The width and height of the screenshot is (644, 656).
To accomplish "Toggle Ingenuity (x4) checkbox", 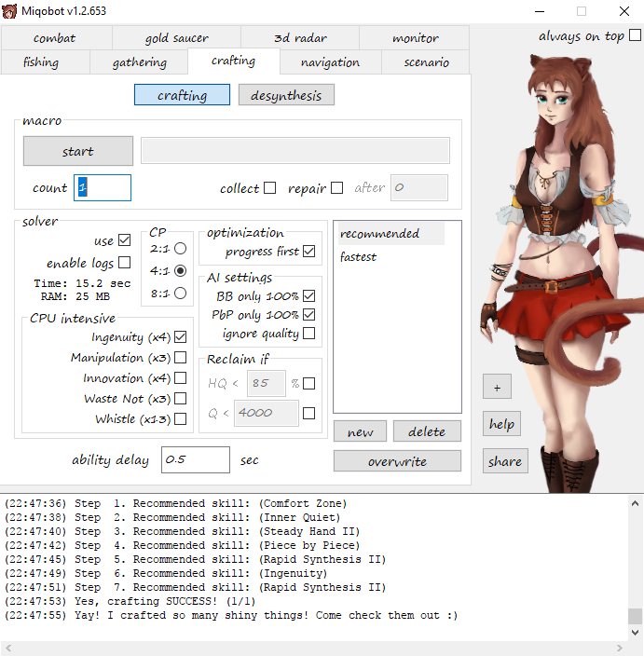I will pos(181,336).
